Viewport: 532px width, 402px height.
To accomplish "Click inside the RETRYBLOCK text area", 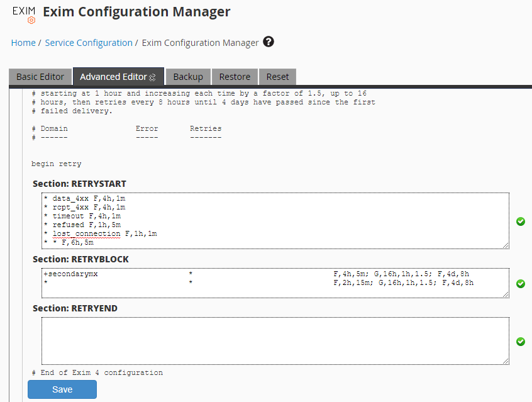I will pos(275,283).
